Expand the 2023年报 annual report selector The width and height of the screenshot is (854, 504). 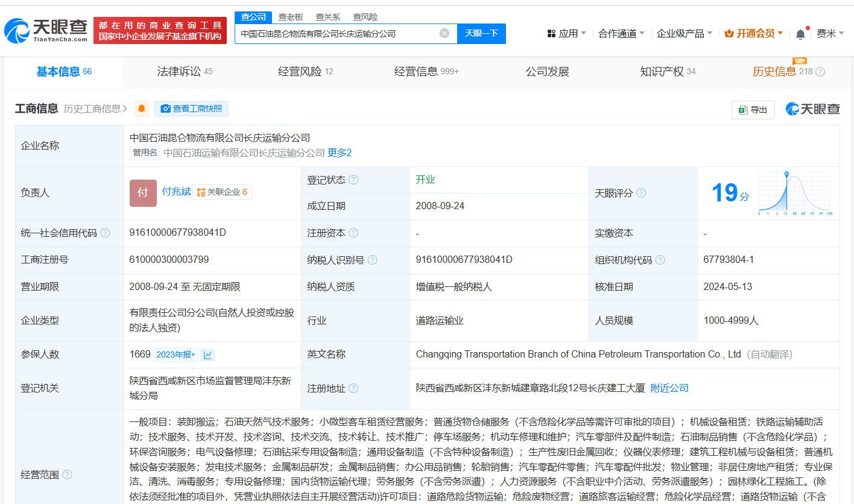click(176, 354)
